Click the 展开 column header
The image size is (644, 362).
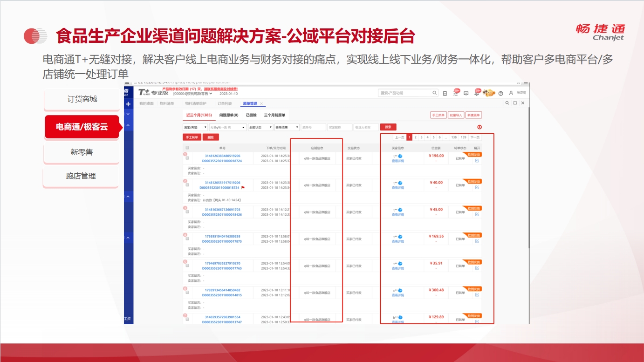point(477,148)
